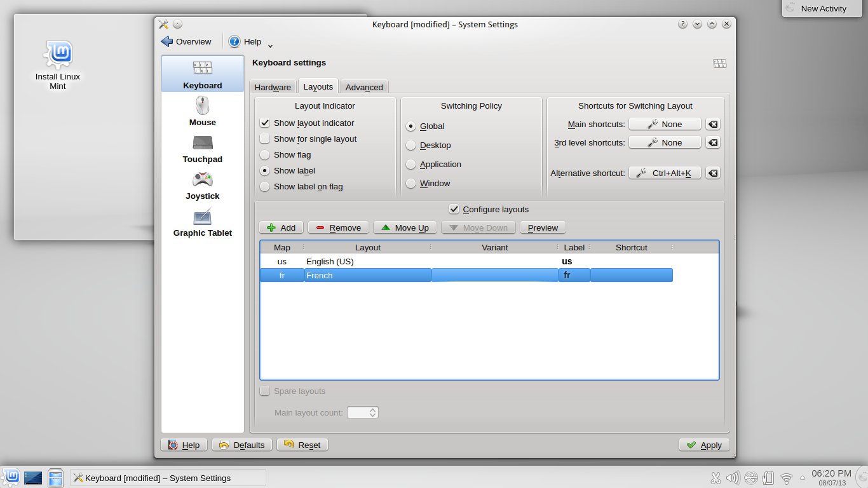Click the Add layout button
This screenshot has height=488, width=868.
pyautogui.click(x=281, y=227)
